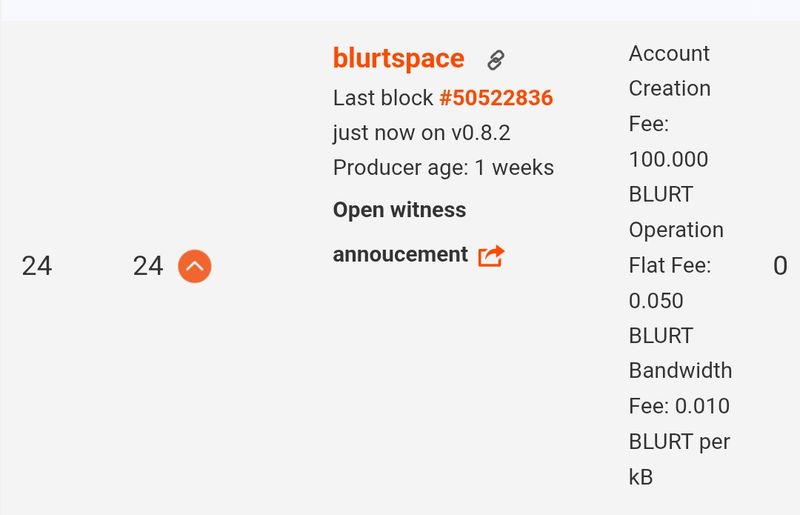This screenshot has width=800, height=515.
Task: Click the 100.000 BLURT creation fee value
Action: (x=668, y=177)
